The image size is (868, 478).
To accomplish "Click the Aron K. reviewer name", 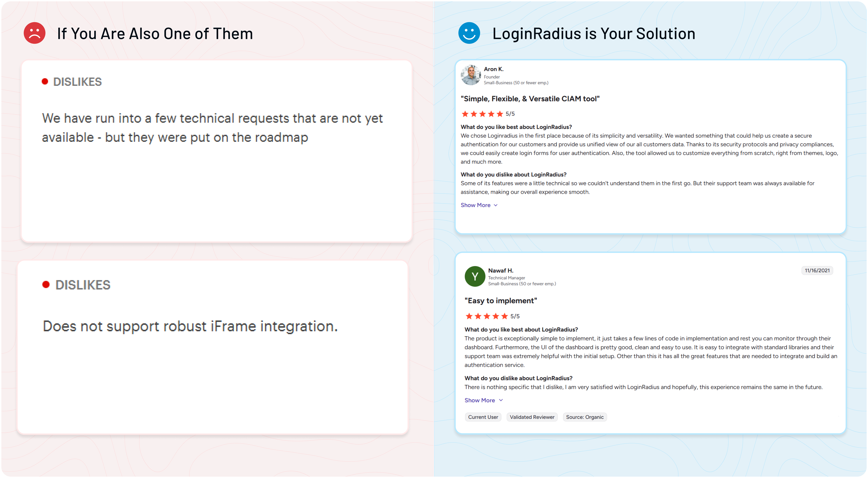I will pyautogui.click(x=493, y=69).
